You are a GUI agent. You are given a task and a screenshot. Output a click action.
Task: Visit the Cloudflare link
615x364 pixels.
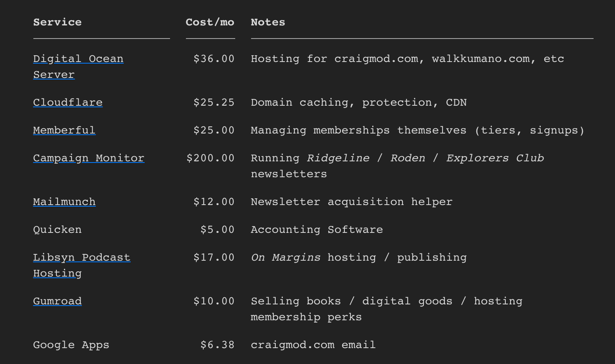pos(68,103)
